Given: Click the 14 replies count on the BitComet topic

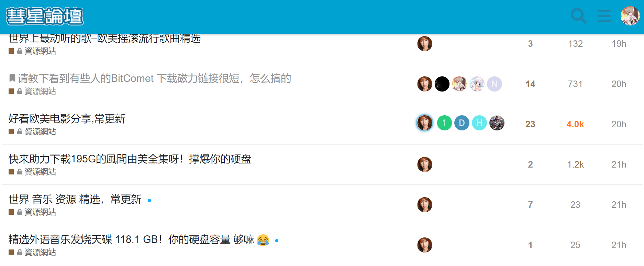Looking at the screenshot, I should point(530,84).
